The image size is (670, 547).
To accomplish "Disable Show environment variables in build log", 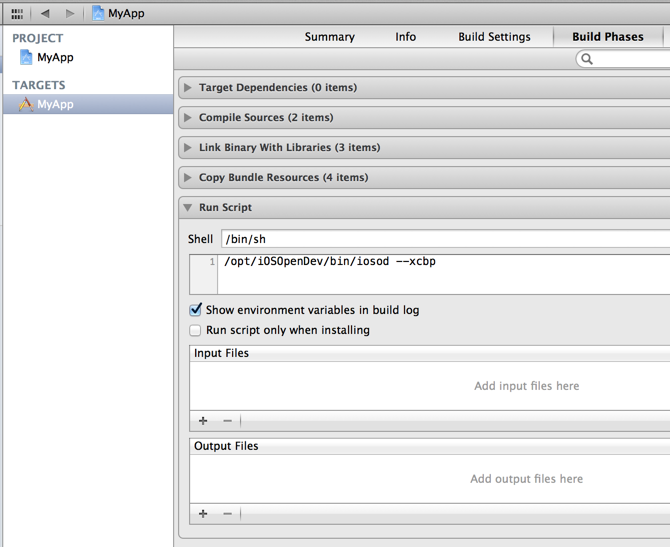I will 196,310.
